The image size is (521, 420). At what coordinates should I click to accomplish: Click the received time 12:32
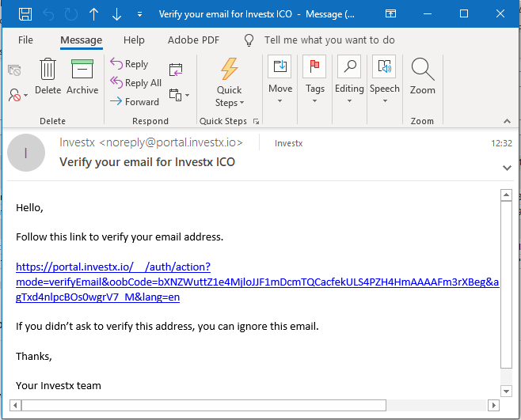[501, 143]
